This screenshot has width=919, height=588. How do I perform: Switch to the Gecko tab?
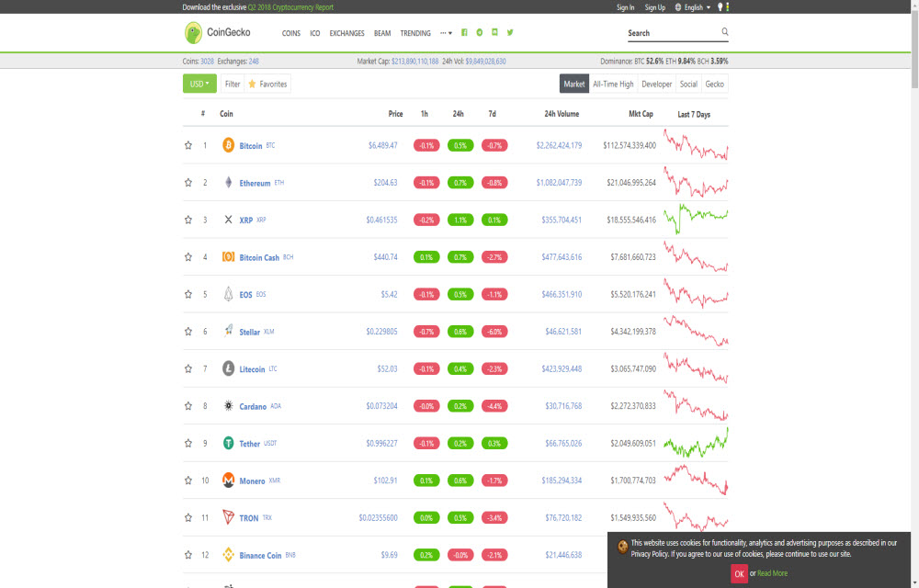point(714,84)
